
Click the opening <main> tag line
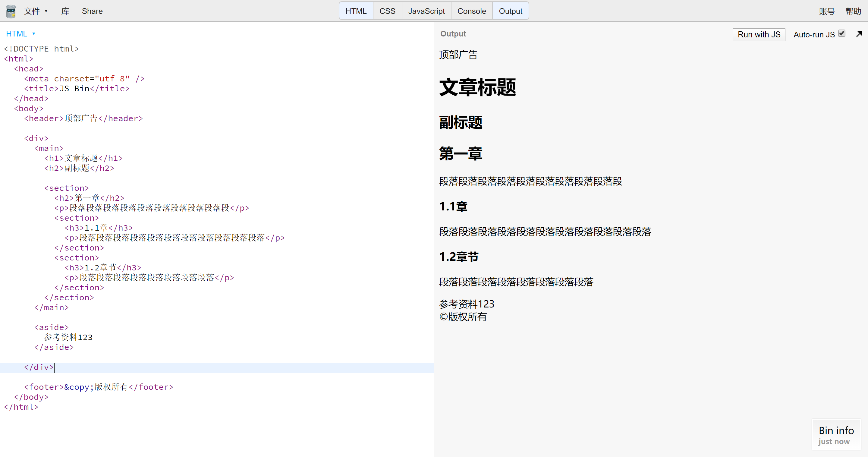(49, 149)
